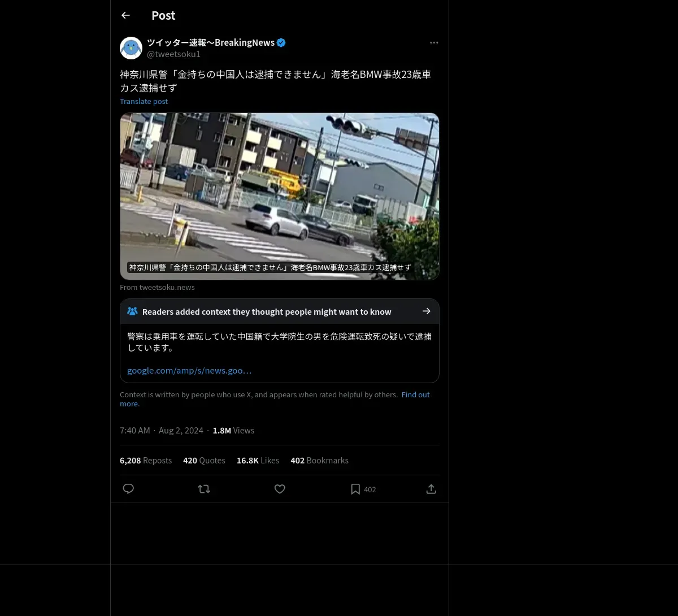Open the three-dot more options menu
The image size is (678, 616).
[x=434, y=42]
